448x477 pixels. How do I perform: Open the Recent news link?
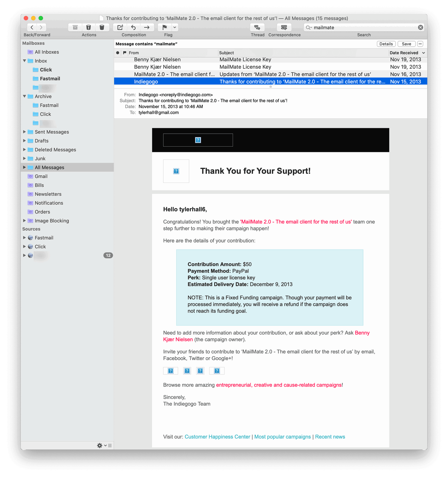tap(330, 437)
